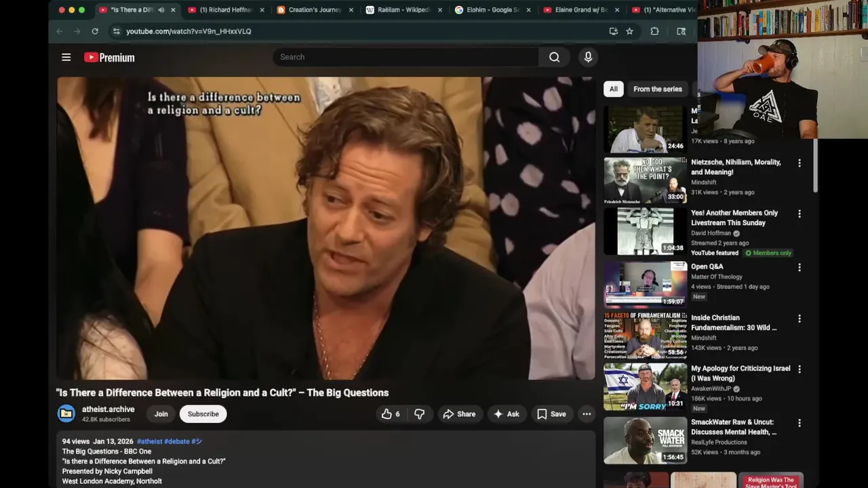
Task: Open the Open Q&A 1:59:07 thumbnail
Action: pyautogui.click(x=646, y=285)
